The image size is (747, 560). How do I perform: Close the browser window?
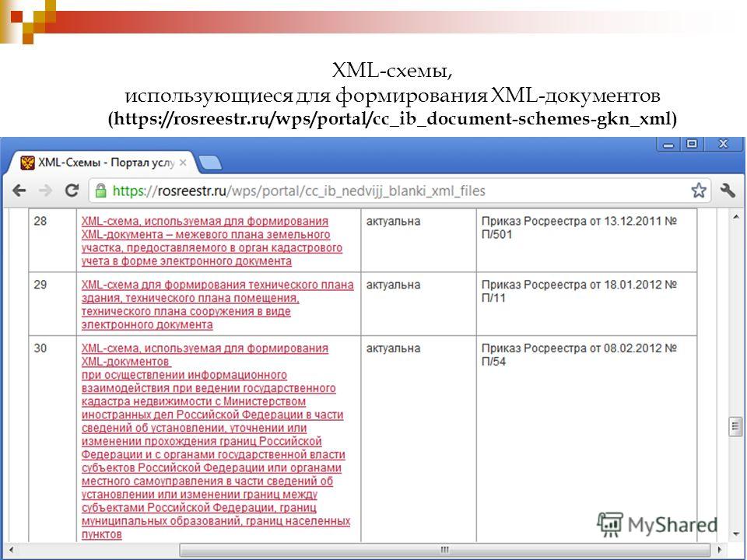click(x=723, y=145)
